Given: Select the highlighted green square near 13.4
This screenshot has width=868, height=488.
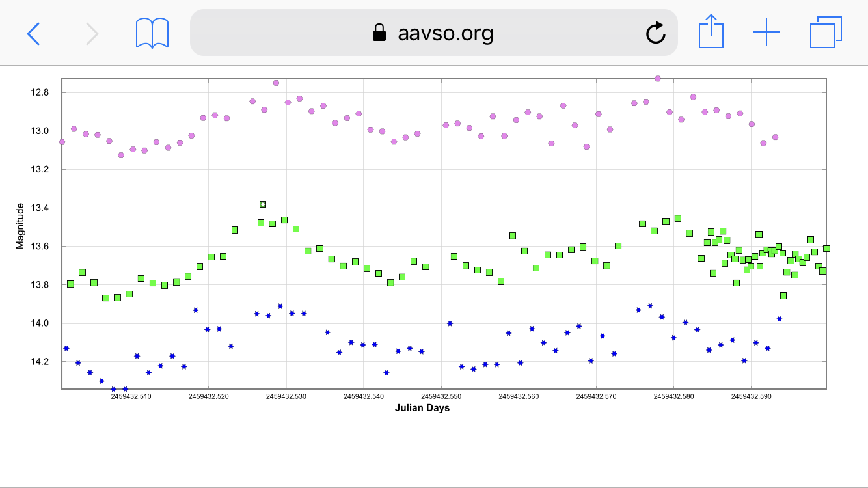Looking at the screenshot, I should pyautogui.click(x=263, y=204).
